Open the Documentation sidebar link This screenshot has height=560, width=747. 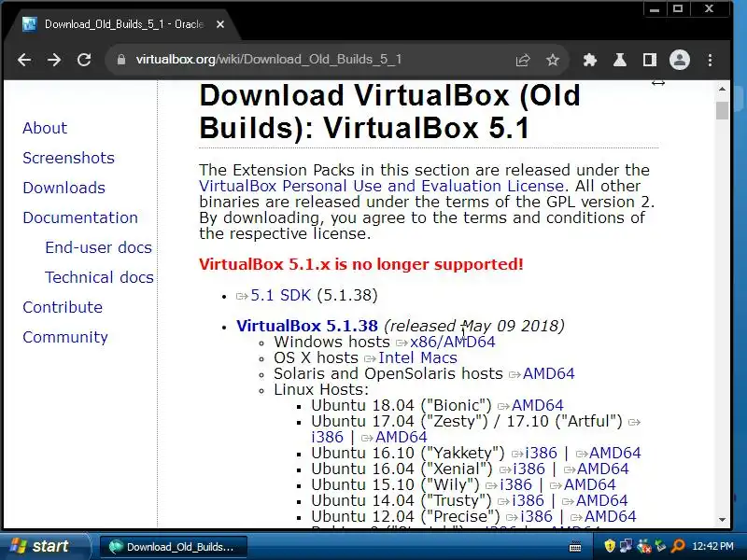pyautogui.click(x=80, y=217)
